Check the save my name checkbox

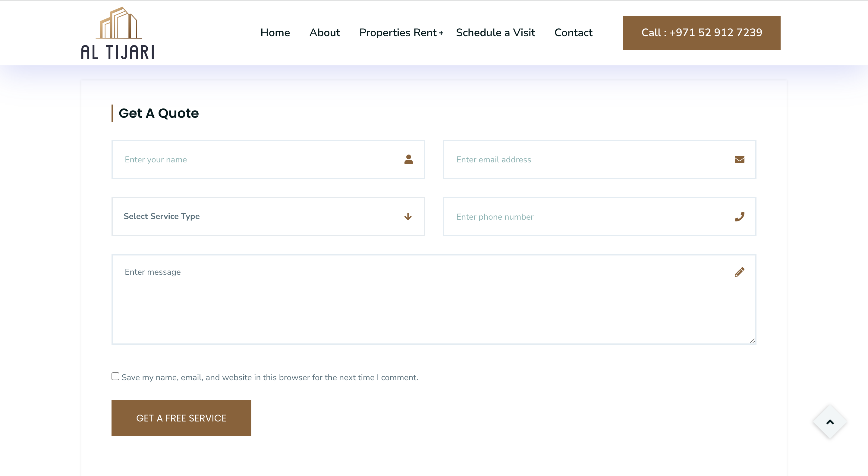pyautogui.click(x=115, y=376)
